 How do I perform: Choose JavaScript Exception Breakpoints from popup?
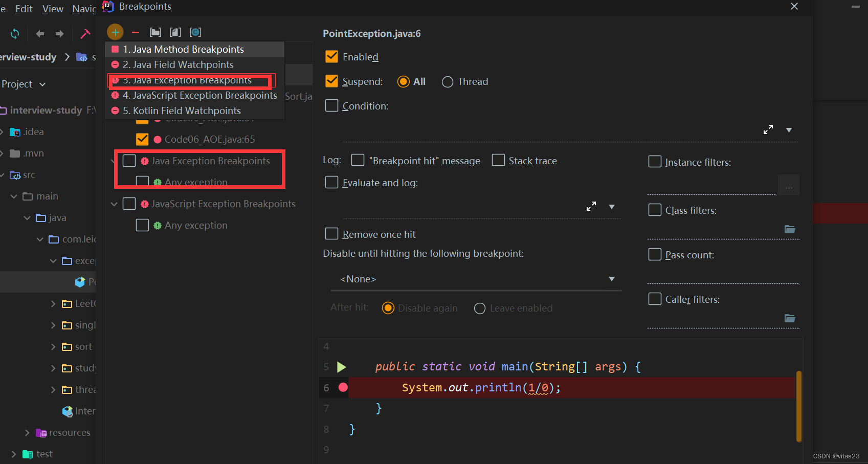[x=194, y=95]
